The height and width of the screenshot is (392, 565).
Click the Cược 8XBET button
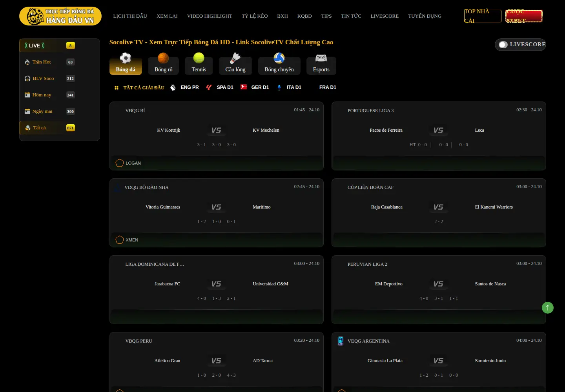point(524,16)
